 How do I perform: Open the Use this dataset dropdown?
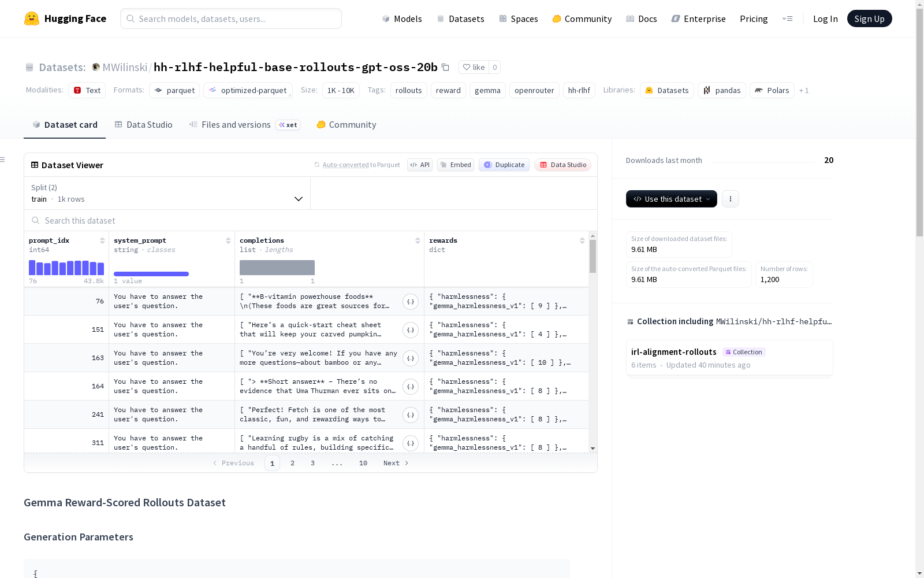pyautogui.click(x=672, y=199)
